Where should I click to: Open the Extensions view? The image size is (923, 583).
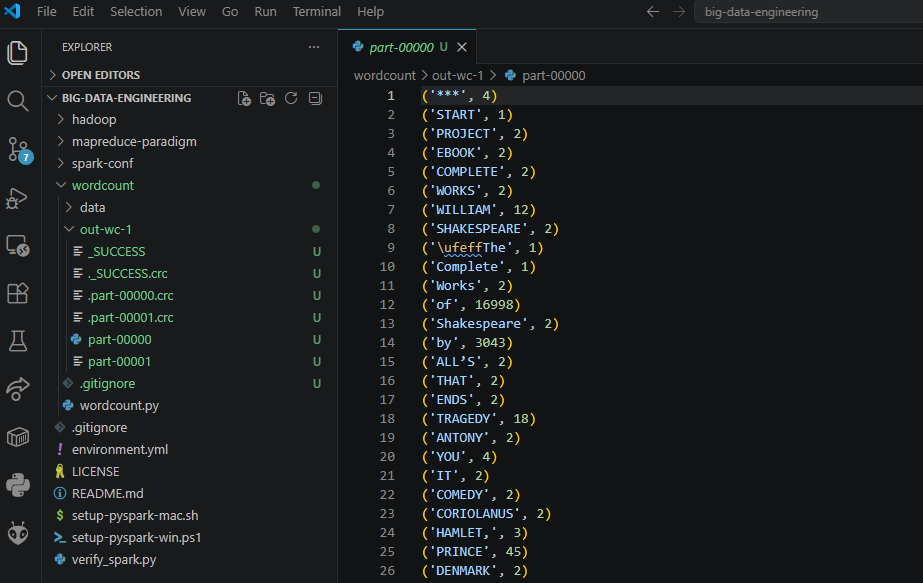pyautogui.click(x=18, y=293)
